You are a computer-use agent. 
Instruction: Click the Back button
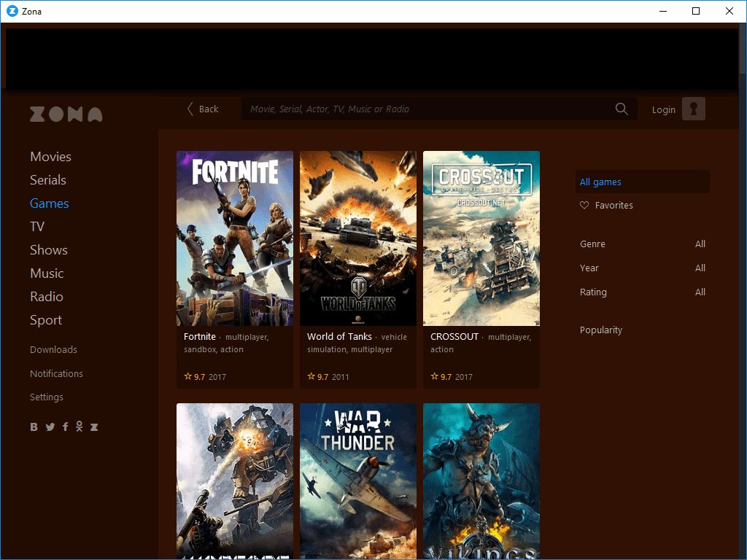pyautogui.click(x=203, y=109)
